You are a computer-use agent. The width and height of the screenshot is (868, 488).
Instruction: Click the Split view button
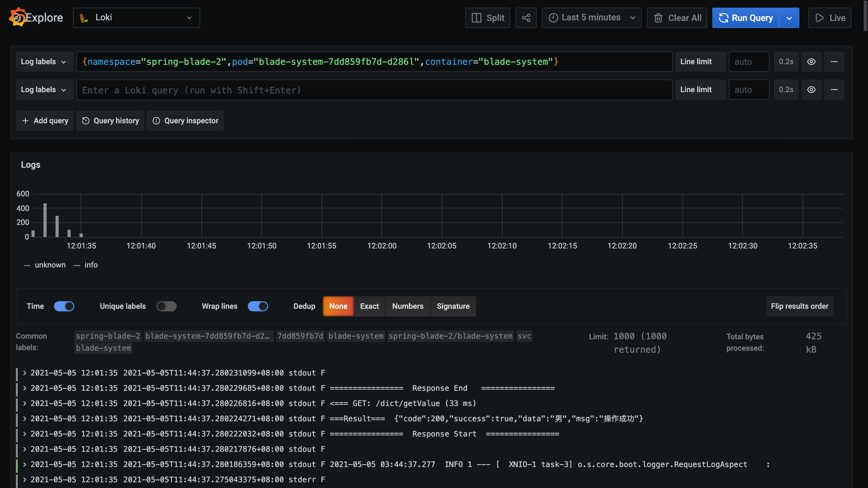(487, 18)
